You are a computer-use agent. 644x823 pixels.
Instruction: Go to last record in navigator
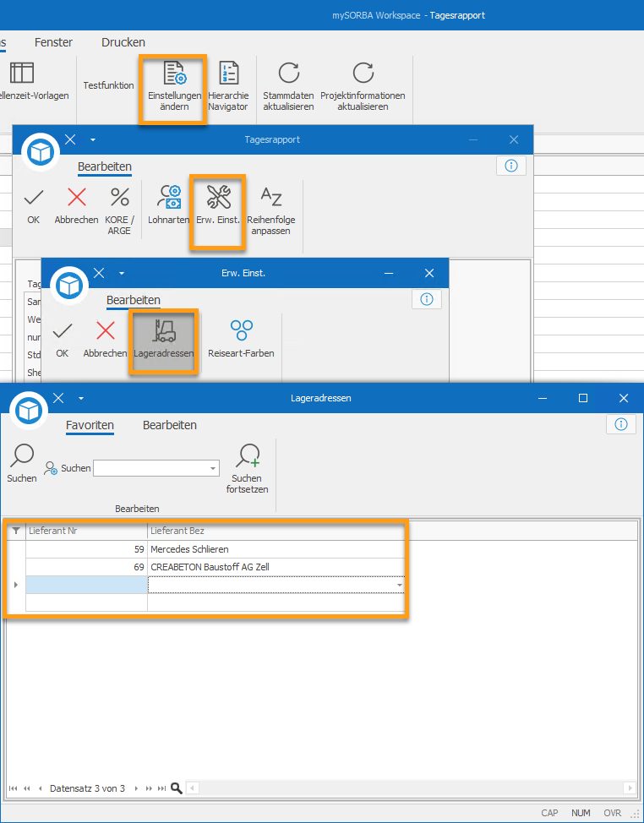pyautogui.click(x=161, y=788)
